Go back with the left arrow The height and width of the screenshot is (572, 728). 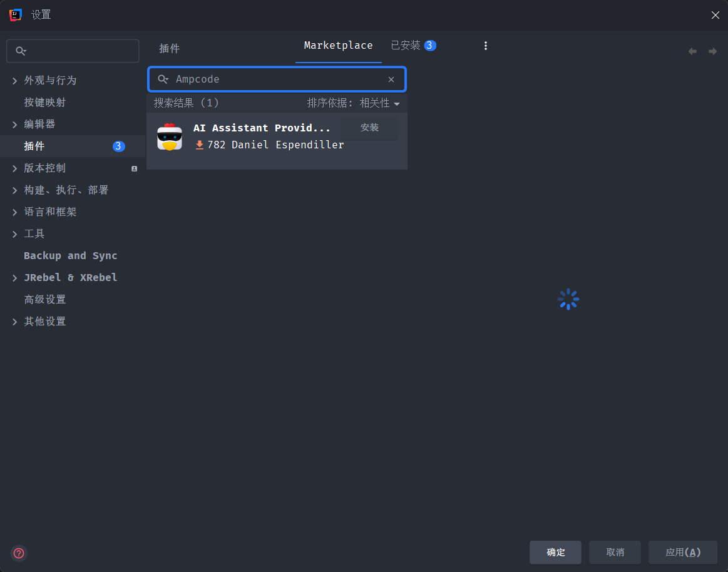tap(692, 51)
